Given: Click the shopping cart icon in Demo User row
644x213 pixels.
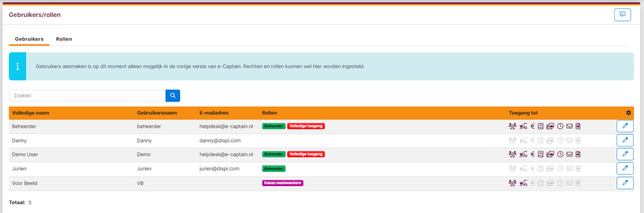Looking at the screenshot, I should click(x=523, y=154).
